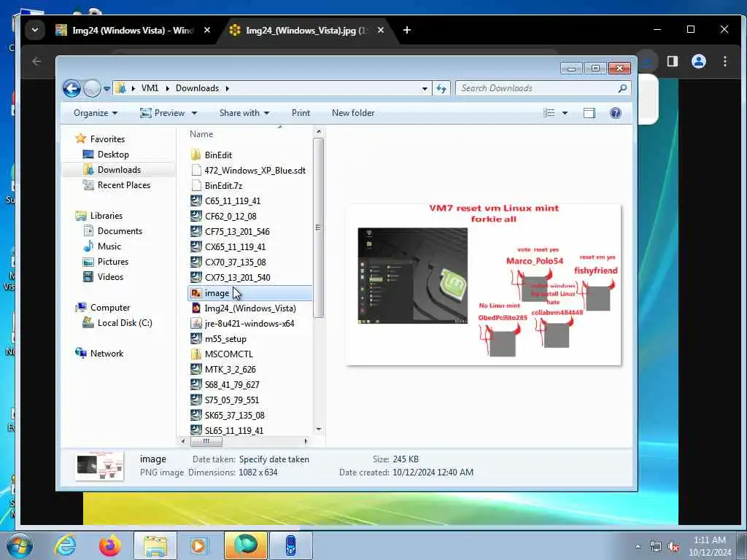Click the file list scroll up arrow
The image size is (747, 560).
coord(319,131)
